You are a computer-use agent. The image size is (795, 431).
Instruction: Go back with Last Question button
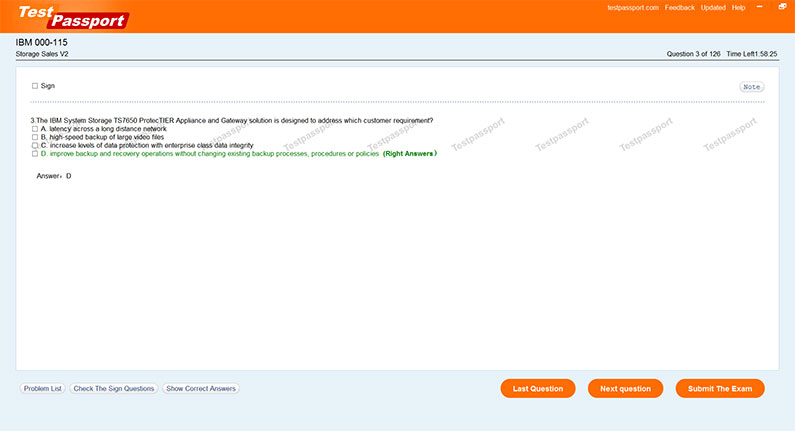pos(538,388)
